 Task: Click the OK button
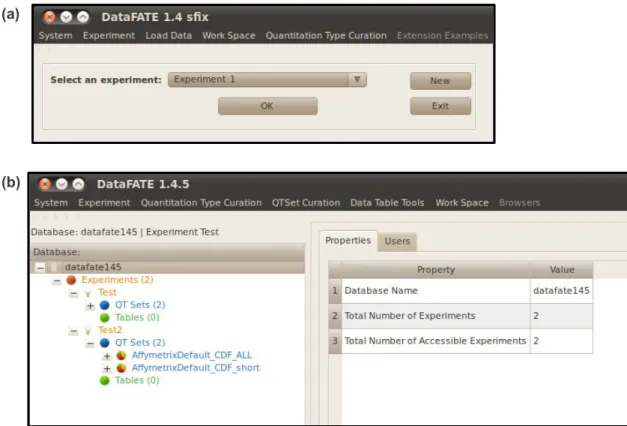[268, 106]
